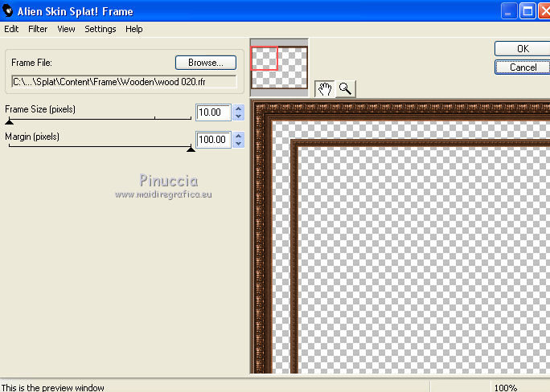This screenshot has height=392, width=550.
Task: Click the red navigator view rectangle
Action: [x=265, y=59]
